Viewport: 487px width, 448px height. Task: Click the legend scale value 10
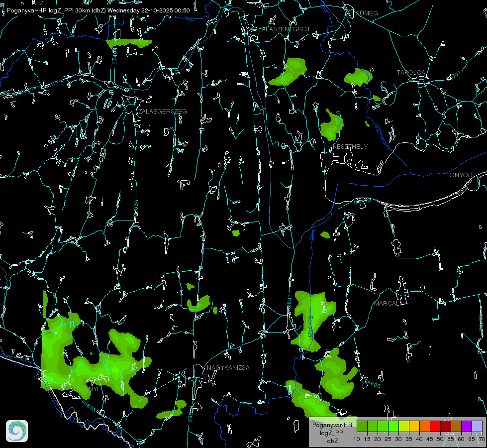point(357,439)
